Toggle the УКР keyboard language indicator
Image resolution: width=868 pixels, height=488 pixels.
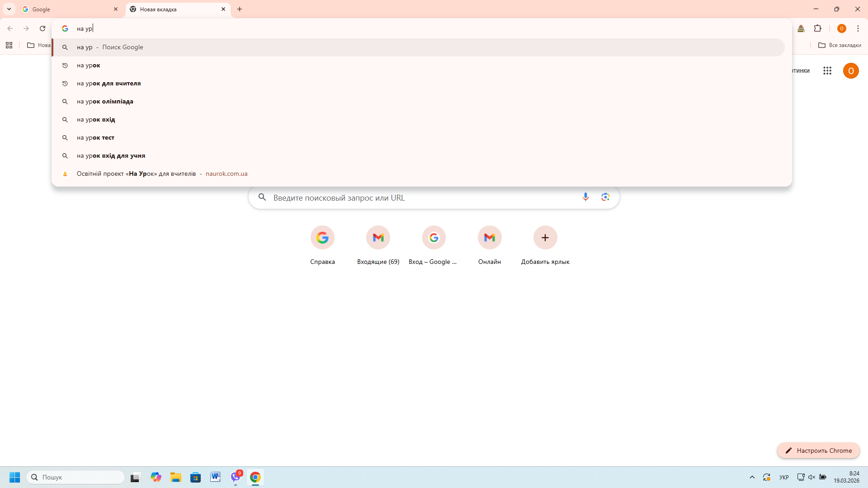(784, 477)
